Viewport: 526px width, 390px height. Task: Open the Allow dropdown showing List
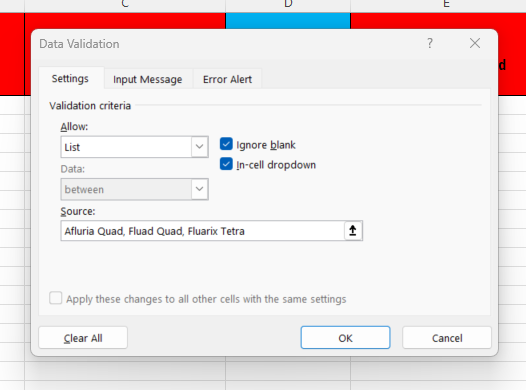135,147
